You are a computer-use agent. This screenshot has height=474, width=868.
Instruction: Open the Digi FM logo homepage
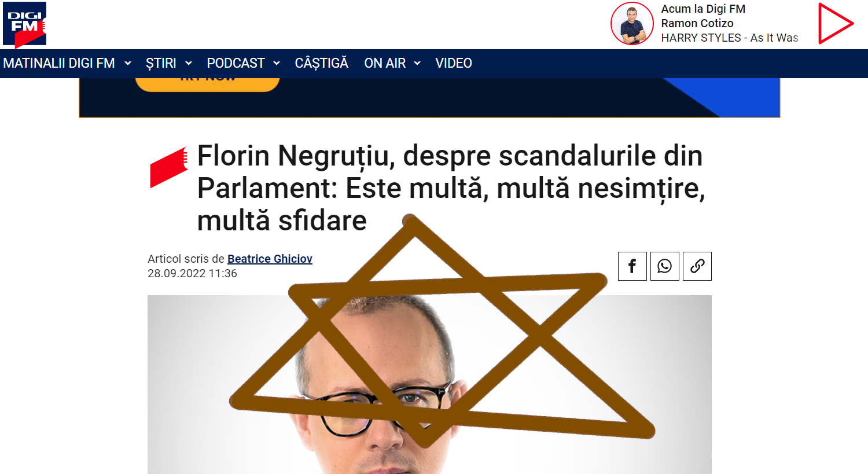click(x=24, y=24)
